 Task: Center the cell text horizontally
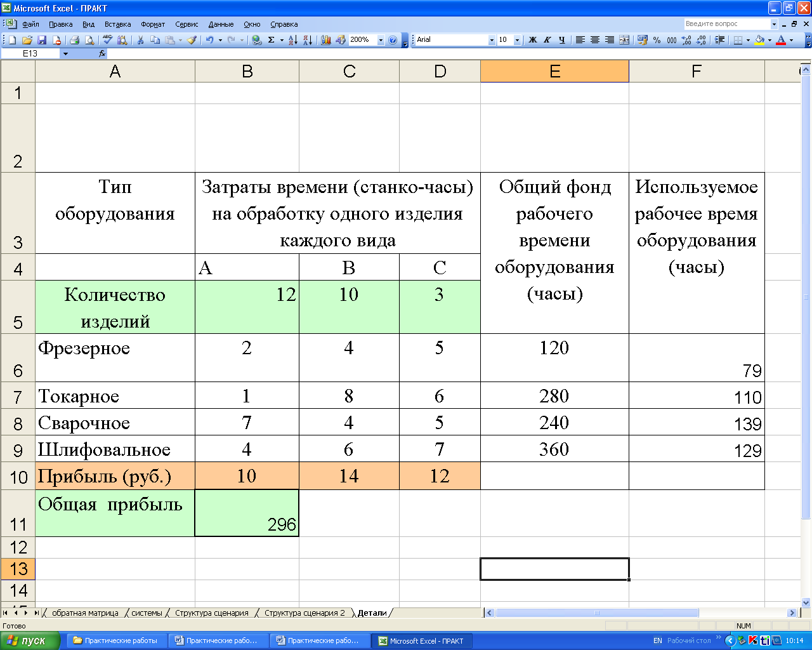594,40
